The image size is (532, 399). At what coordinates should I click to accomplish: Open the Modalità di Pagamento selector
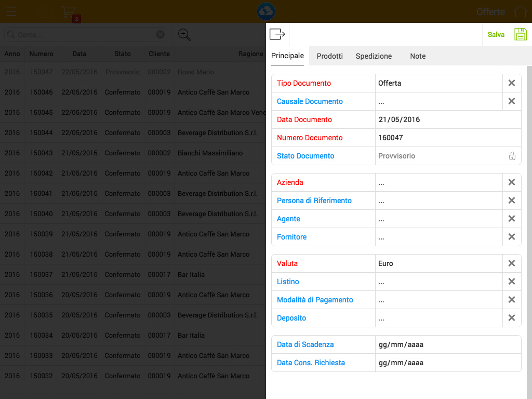click(438, 300)
